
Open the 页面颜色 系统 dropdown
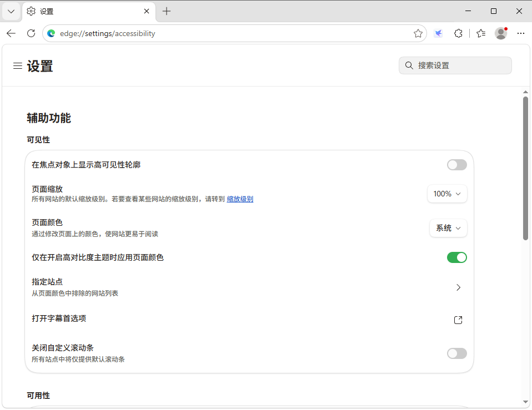(x=448, y=228)
